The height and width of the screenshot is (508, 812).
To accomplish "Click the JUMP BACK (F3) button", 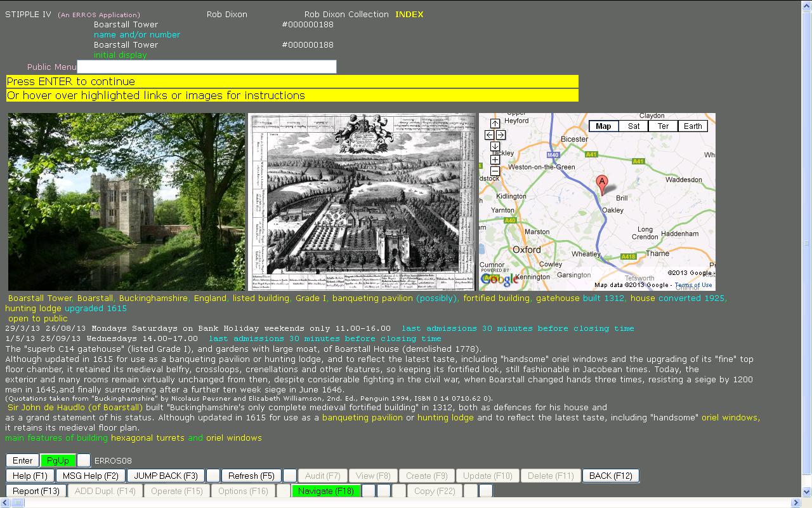I will tap(166, 476).
